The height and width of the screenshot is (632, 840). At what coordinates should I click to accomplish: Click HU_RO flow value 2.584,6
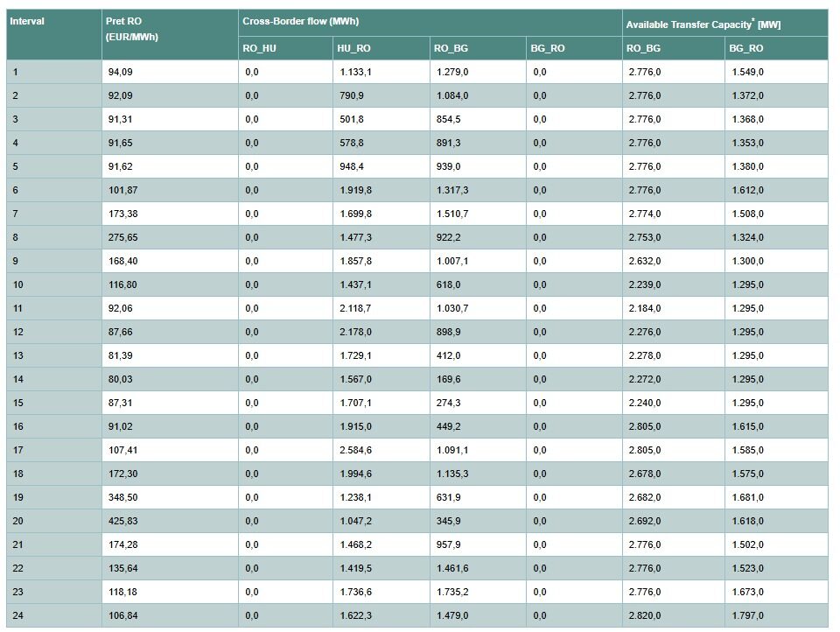pyautogui.click(x=355, y=450)
